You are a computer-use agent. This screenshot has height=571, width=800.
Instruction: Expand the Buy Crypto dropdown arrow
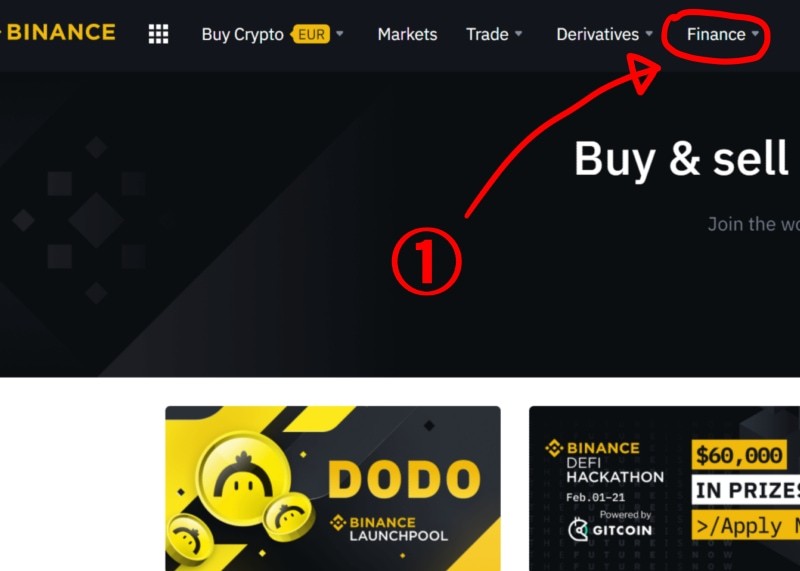click(340, 34)
